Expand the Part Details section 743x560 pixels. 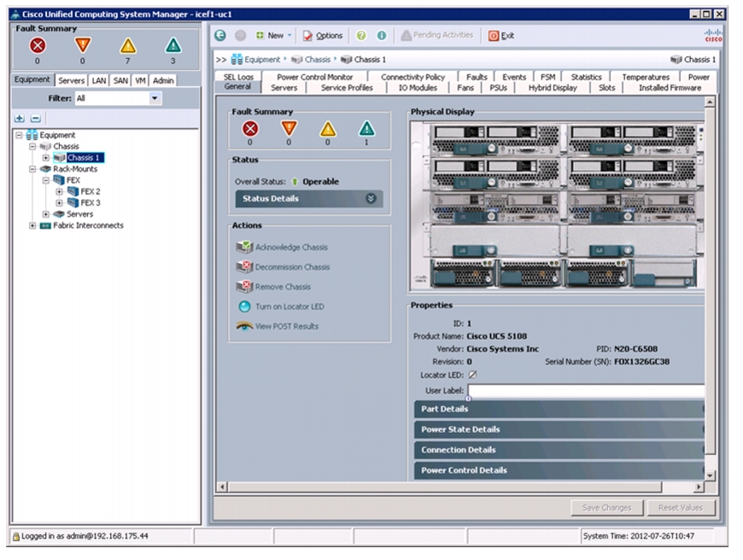pyautogui.click(x=559, y=410)
